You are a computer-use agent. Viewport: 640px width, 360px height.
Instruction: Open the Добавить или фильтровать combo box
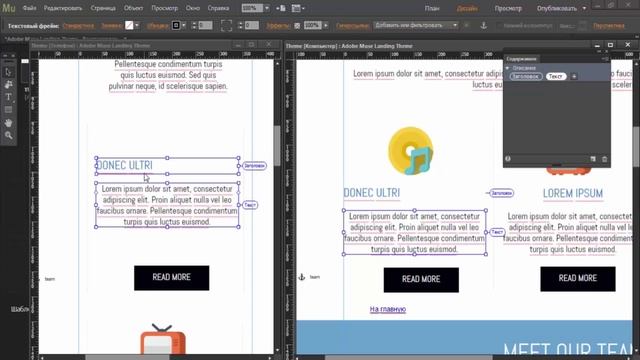[x=416, y=25]
